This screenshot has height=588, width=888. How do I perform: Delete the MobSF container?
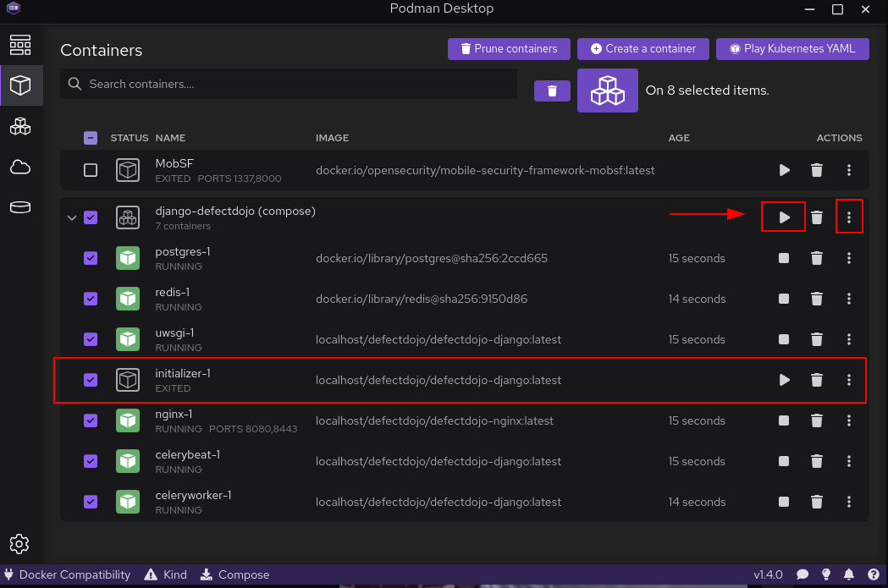817,170
